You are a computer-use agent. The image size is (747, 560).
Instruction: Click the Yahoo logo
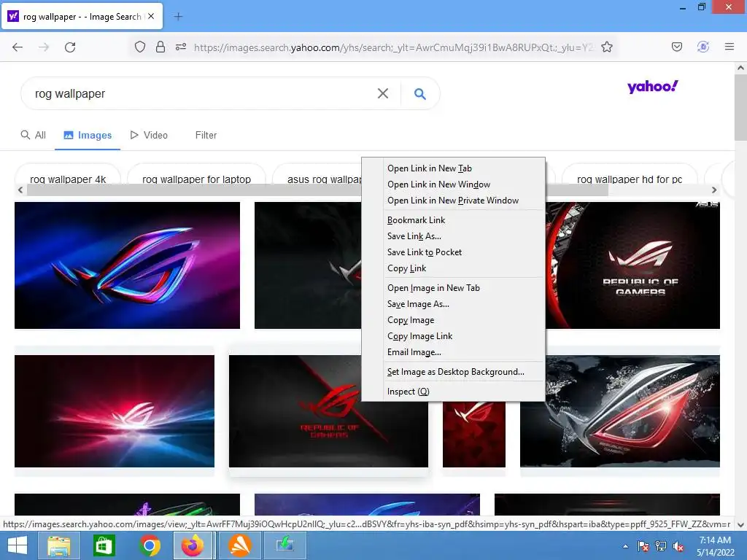[653, 87]
